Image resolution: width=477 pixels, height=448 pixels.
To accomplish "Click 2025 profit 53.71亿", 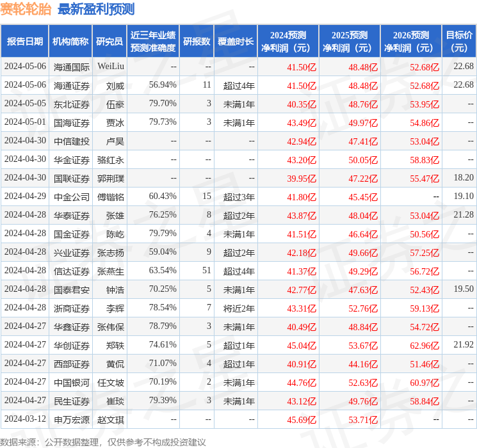I will [363, 420].
